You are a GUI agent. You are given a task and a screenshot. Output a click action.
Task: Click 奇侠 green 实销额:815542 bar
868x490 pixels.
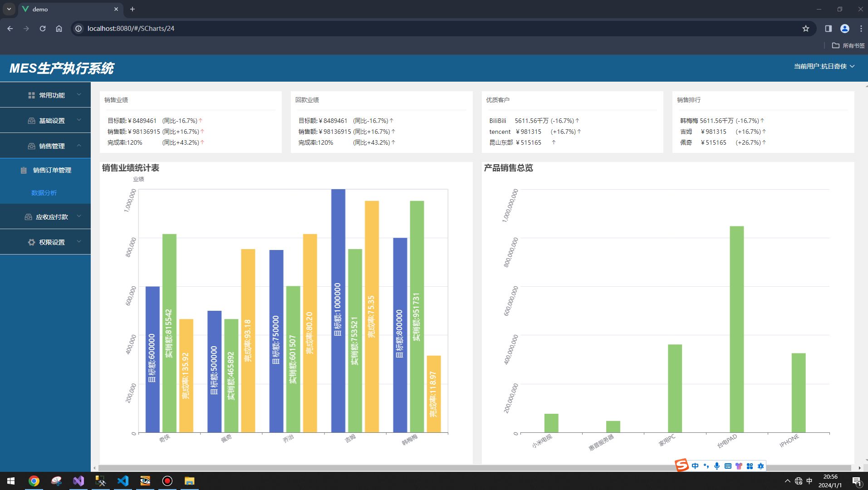(x=169, y=333)
